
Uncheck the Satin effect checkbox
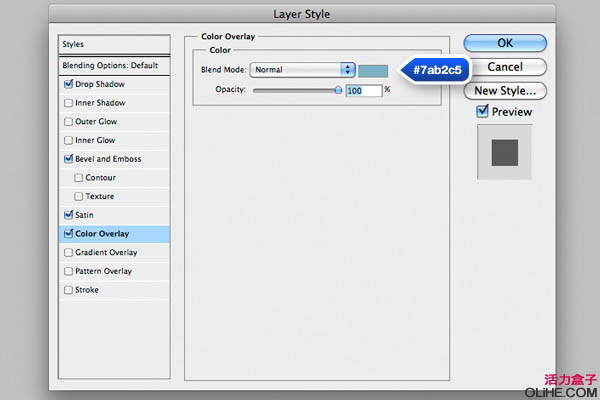pos(68,215)
